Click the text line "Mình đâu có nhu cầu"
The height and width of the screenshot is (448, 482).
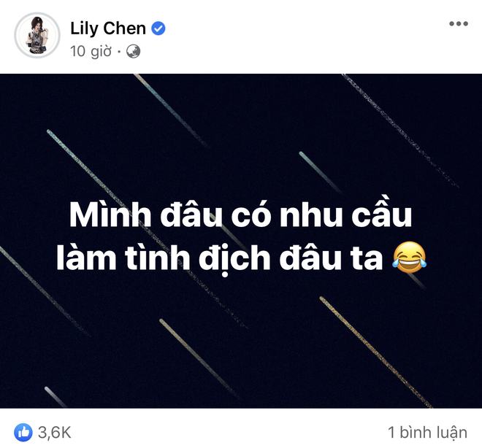pos(240,213)
